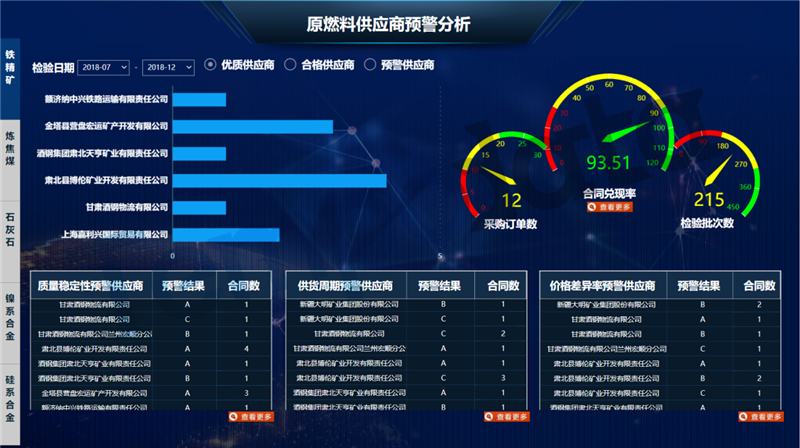Image resolution: width=800 pixels, height=448 pixels.
Task: Select the 预警供应商 radio button
Action: pyautogui.click(x=371, y=65)
